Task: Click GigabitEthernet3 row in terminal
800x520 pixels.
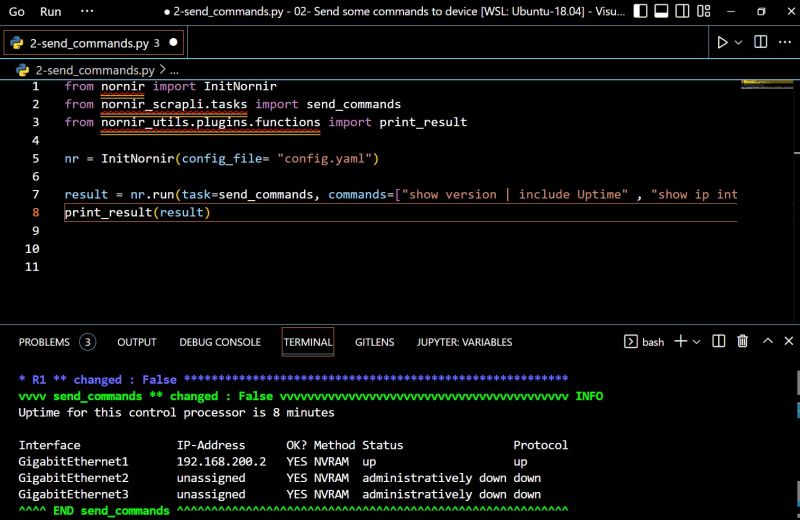Action: tap(280, 494)
